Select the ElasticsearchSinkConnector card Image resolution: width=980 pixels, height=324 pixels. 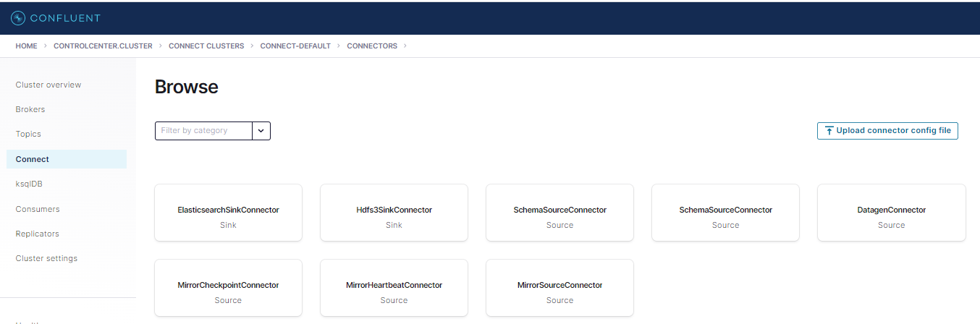pos(228,213)
